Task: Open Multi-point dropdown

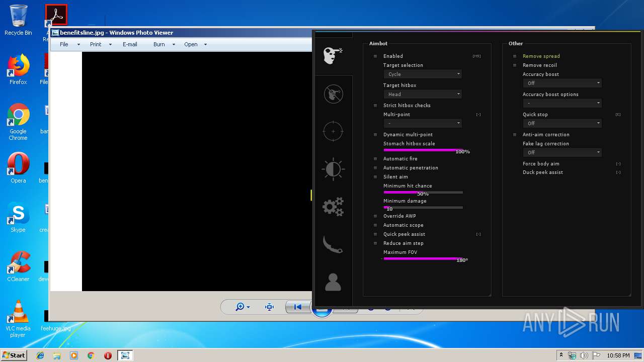Action: click(423, 123)
